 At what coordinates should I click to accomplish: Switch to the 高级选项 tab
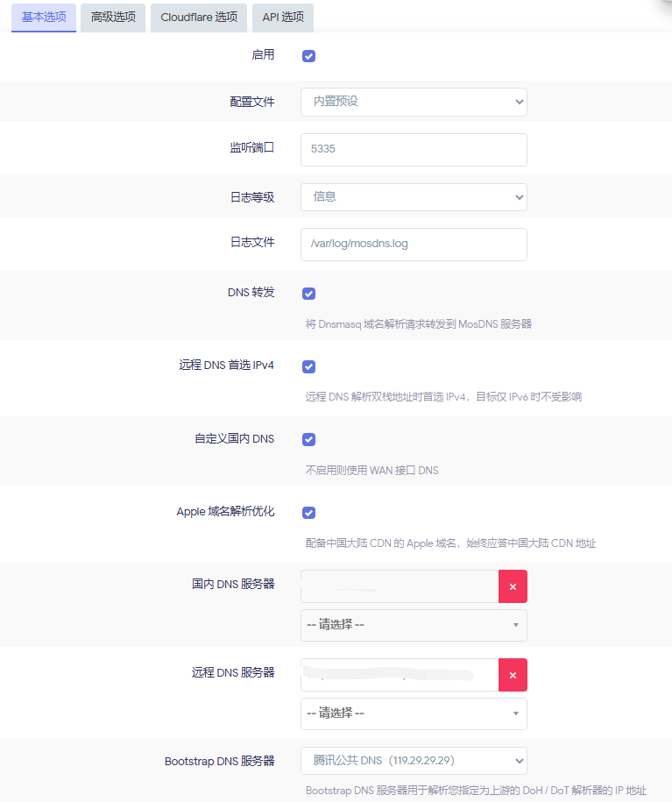coord(113,18)
